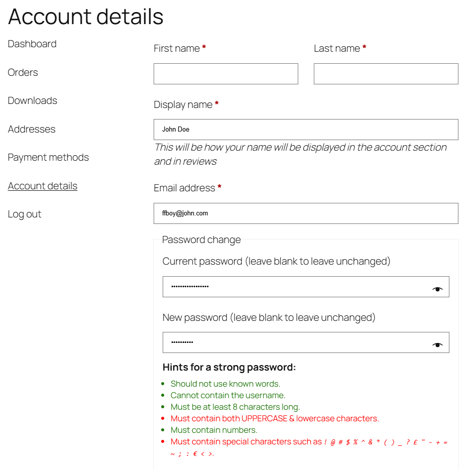Click the hint saying Must contain numbers

213,430
